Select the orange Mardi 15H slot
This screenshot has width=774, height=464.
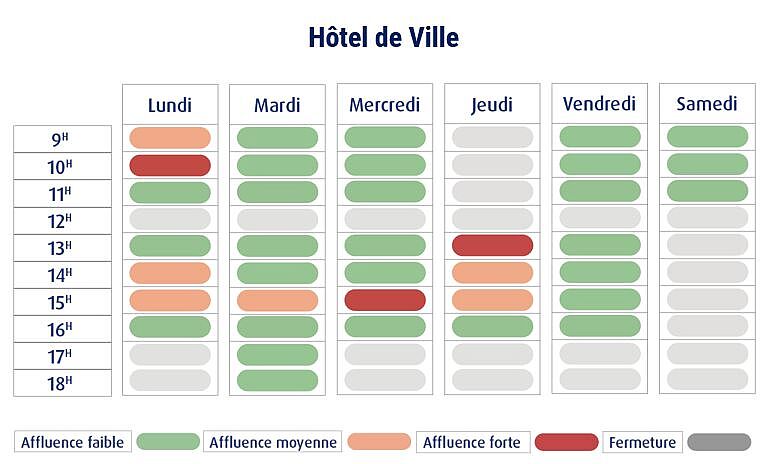(x=277, y=300)
